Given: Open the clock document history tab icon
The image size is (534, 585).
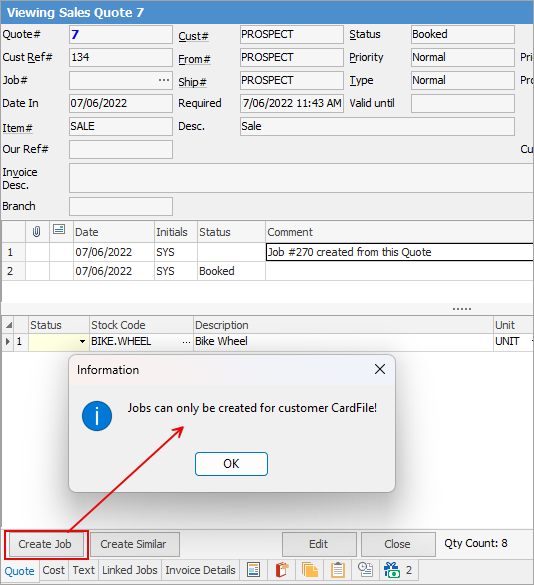Looking at the screenshot, I should 365,570.
